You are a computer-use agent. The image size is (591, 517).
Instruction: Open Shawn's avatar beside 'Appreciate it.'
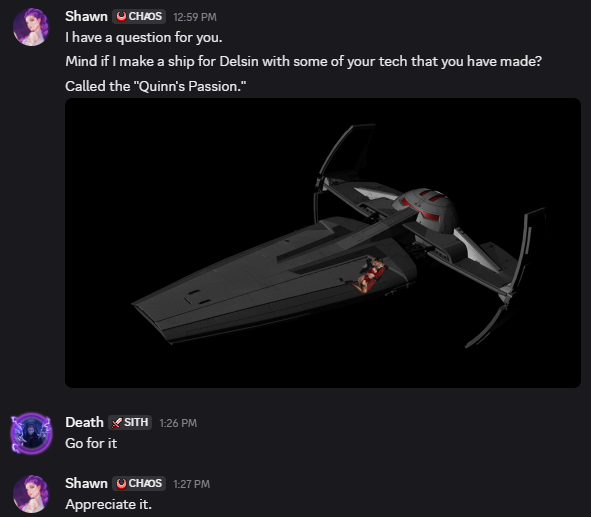point(31,494)
